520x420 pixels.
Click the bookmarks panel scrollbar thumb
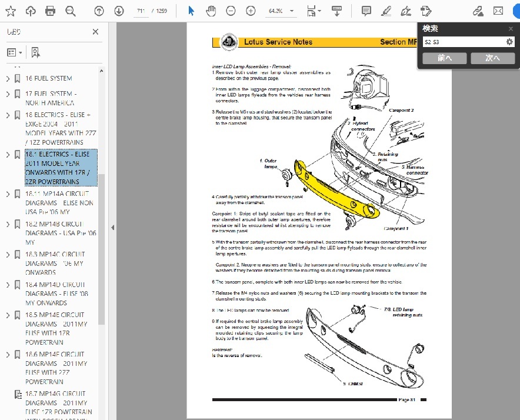[102, 249]
